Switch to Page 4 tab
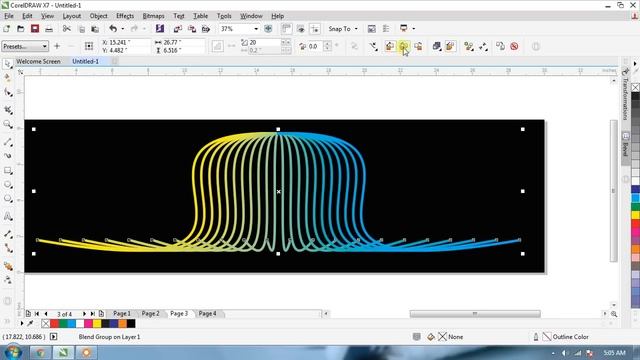This screenshot has width=640, height=360. click(x=207, y=313)
